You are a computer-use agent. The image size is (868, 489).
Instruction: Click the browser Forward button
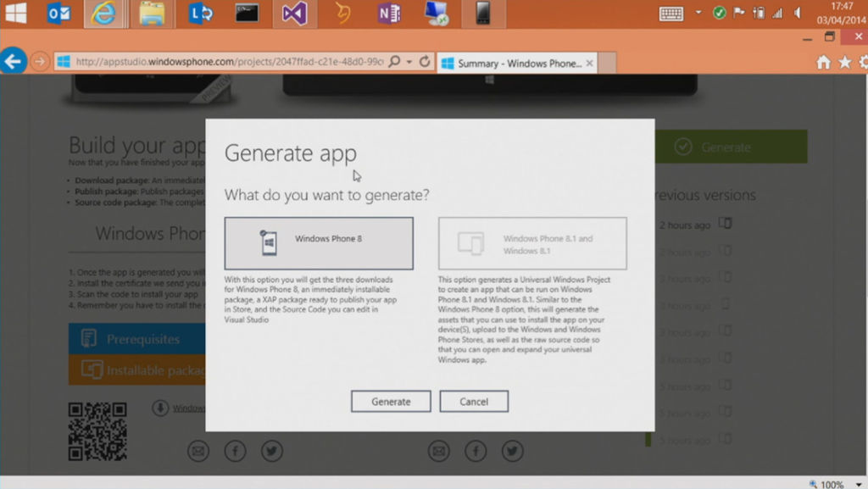click(39, 61)
